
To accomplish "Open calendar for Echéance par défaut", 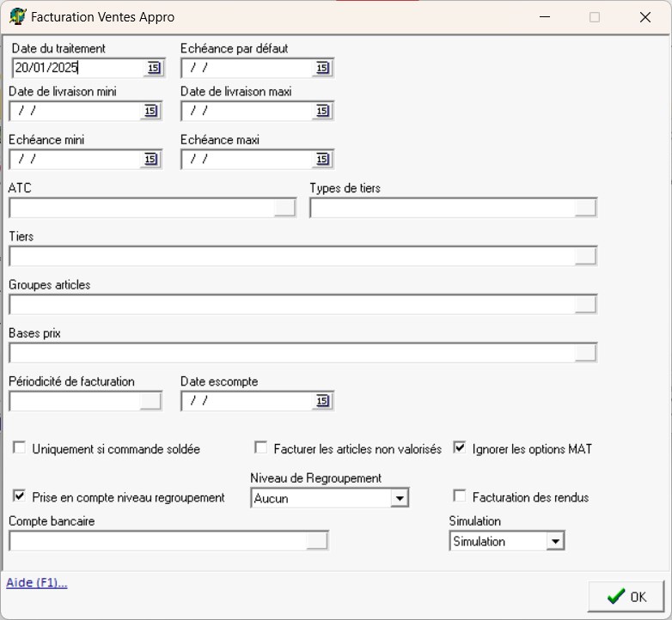I will 322,68.
